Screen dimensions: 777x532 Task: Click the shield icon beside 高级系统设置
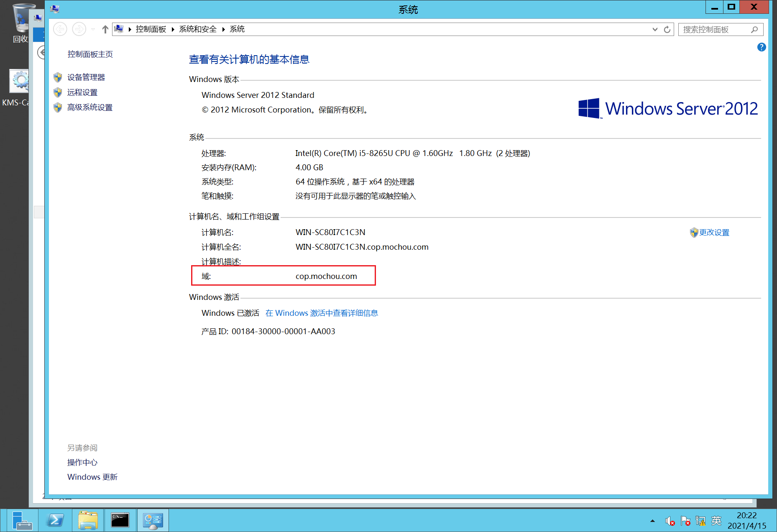coord(58,107)
